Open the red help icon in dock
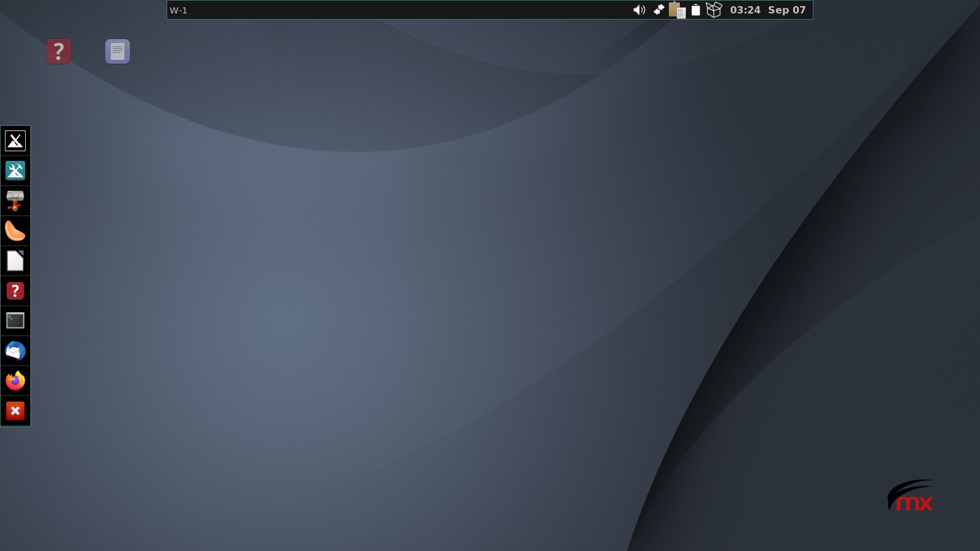Image resolution: width=980 pixels, height=551 pixels. pos(15,291)
